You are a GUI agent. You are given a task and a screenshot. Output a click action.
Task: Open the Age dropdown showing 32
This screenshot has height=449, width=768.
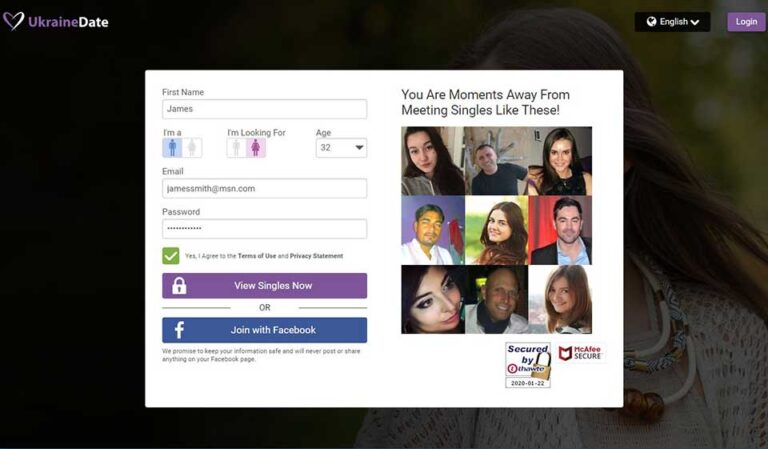click(x=341, y=148)
